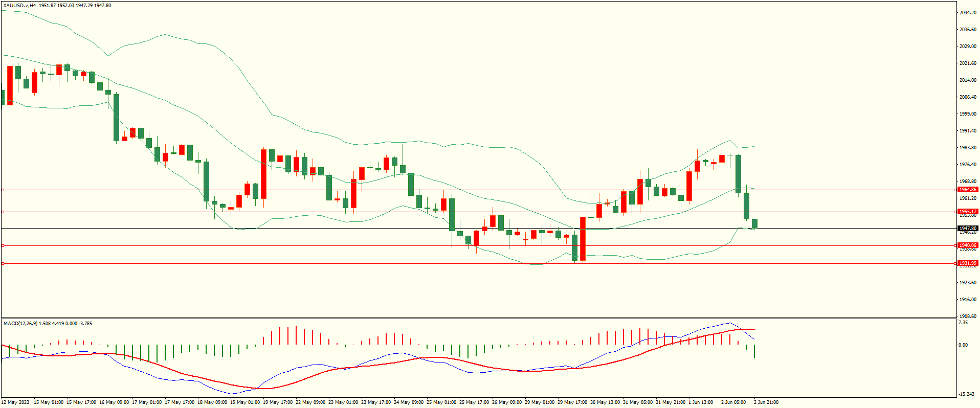Click the 23 May 01:00 time label
Image resolution: width=980 pixels, height=408 pixels.
pyautogui.click(x=343, y=402)
